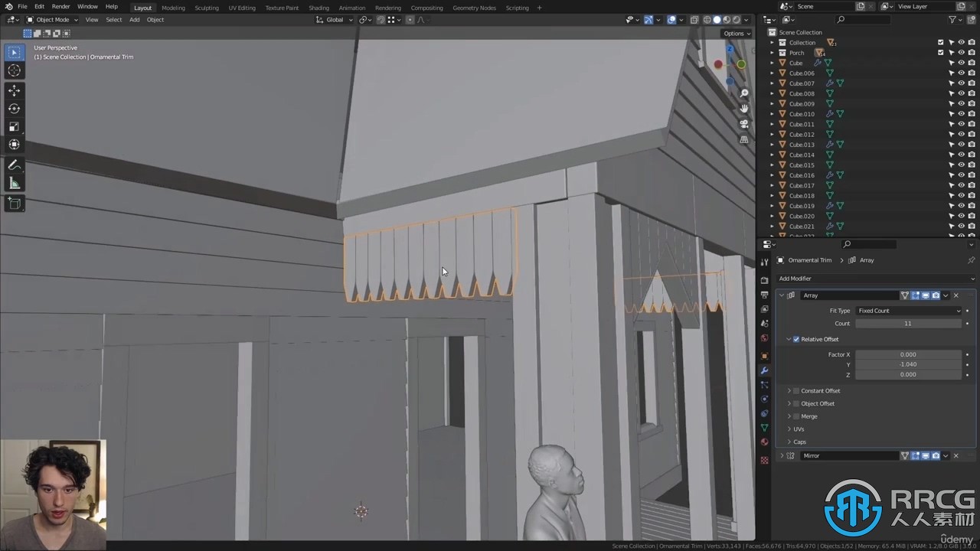
Task: Open the File menu
Action: 22,7
